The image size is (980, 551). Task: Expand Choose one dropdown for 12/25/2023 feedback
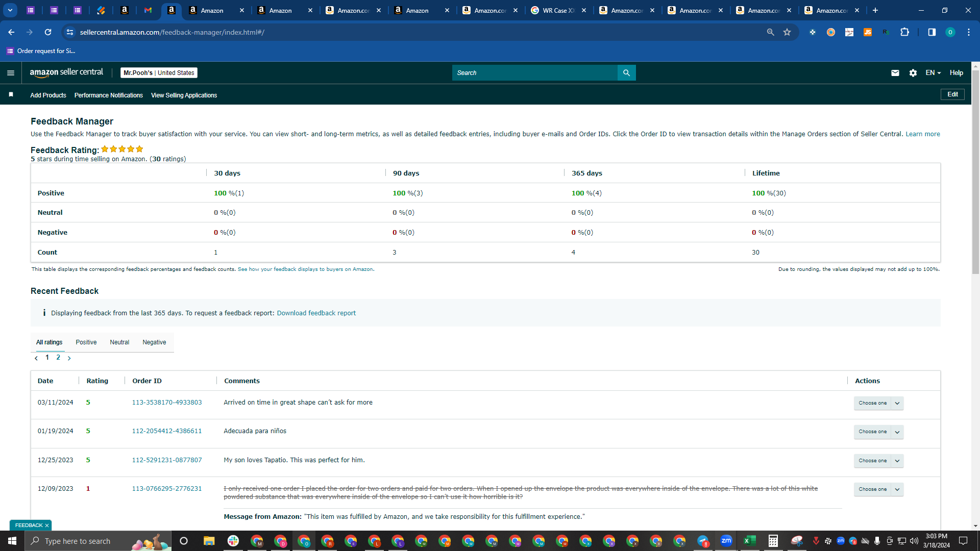point(897,461)
